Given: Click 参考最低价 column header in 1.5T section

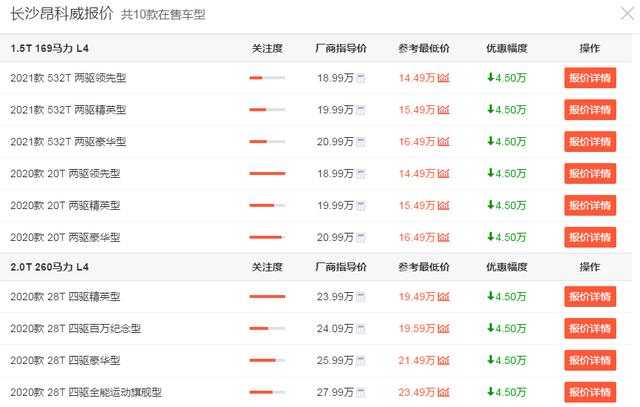Looking at the screenshot, I should 424,47.
